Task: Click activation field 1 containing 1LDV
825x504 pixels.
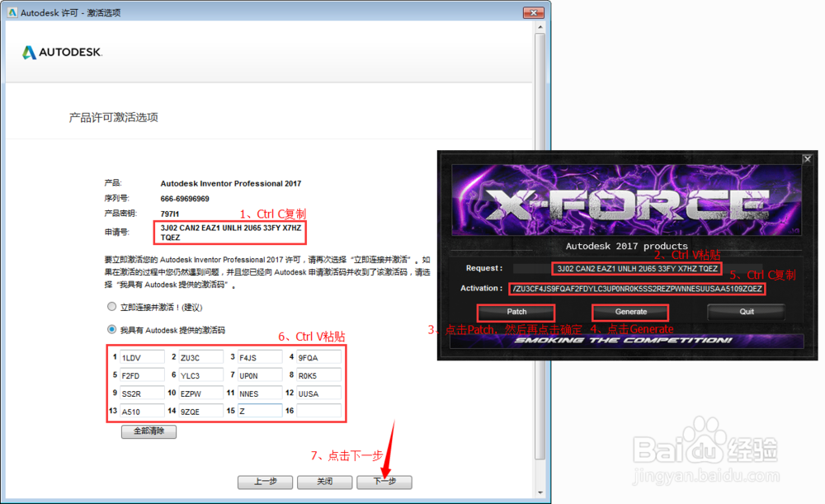Action: tap(142, 357)
